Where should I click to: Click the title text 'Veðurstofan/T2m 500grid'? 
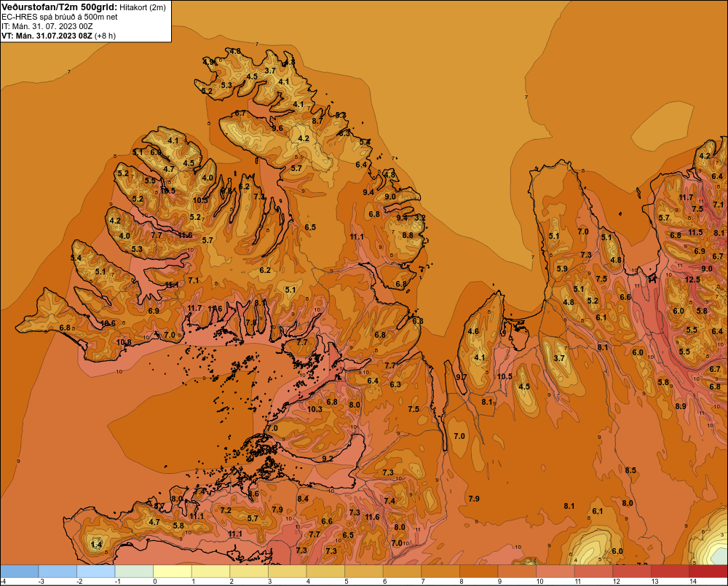(x=59, y=7)
